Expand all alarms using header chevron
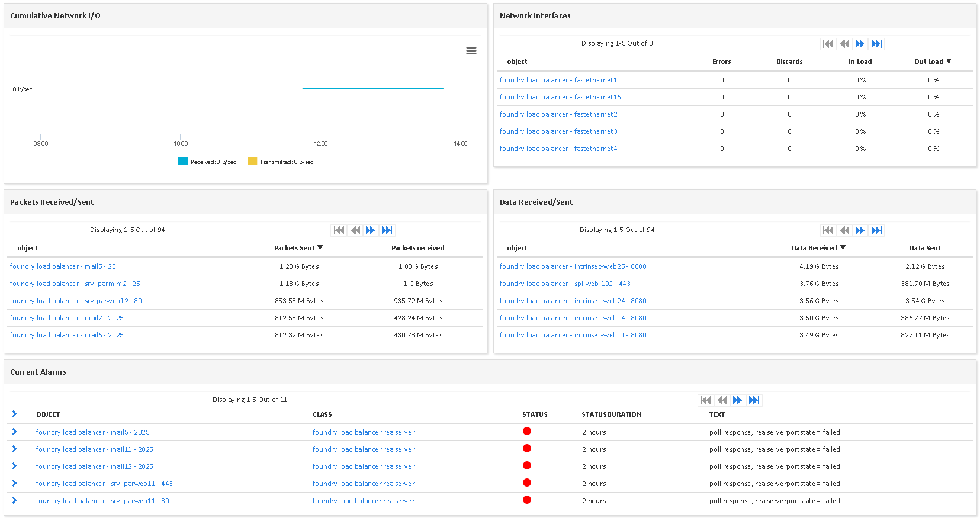The width and height of the screenshot is (980, 518). coord(14,414)
